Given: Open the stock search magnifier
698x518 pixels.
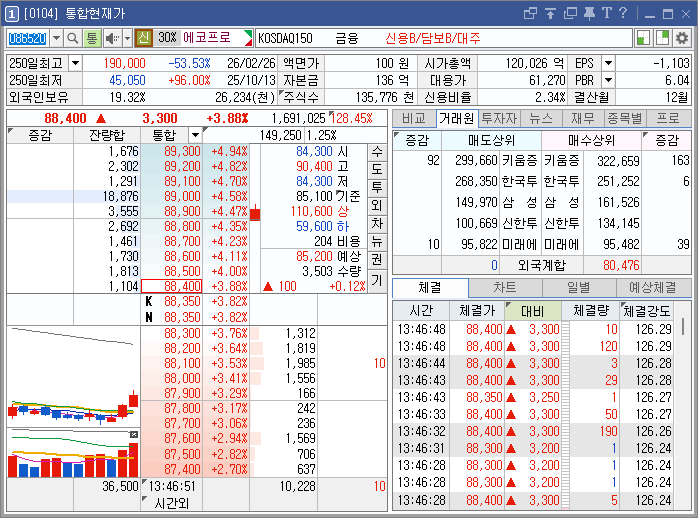Looking at the screenshot, I should click(72, 38).
